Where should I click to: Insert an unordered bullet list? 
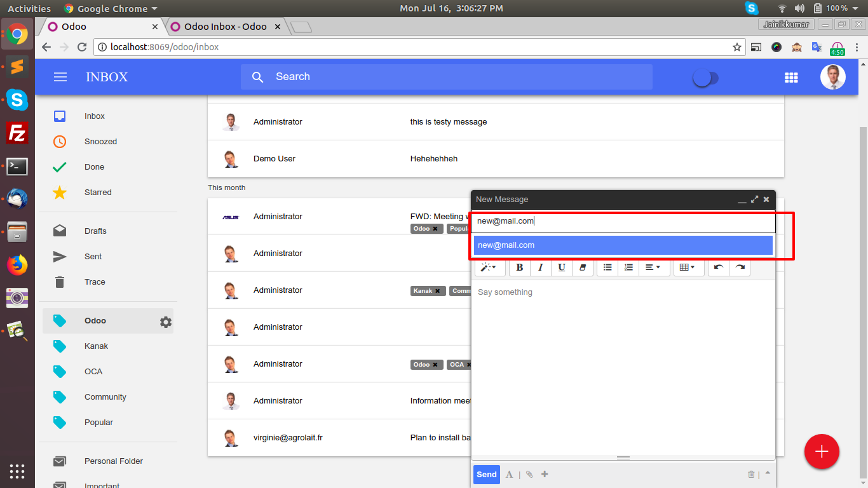pyautogui.click(x=607, y=268)
